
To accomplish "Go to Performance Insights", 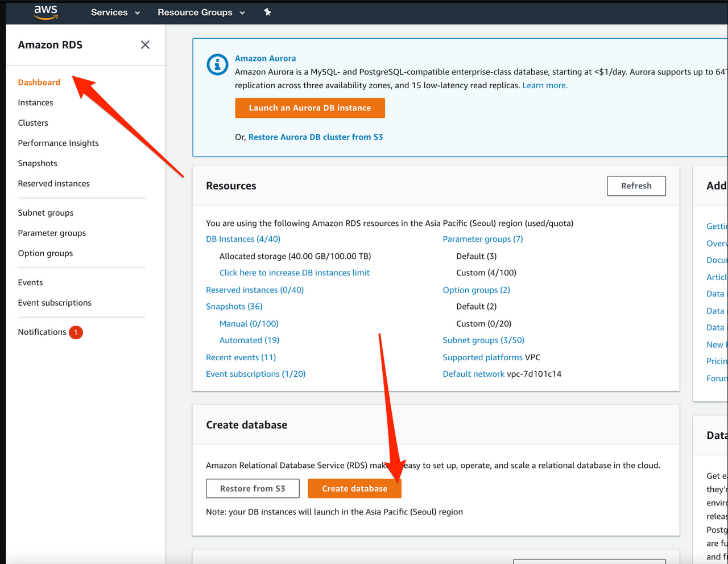I will click(58, 143).
